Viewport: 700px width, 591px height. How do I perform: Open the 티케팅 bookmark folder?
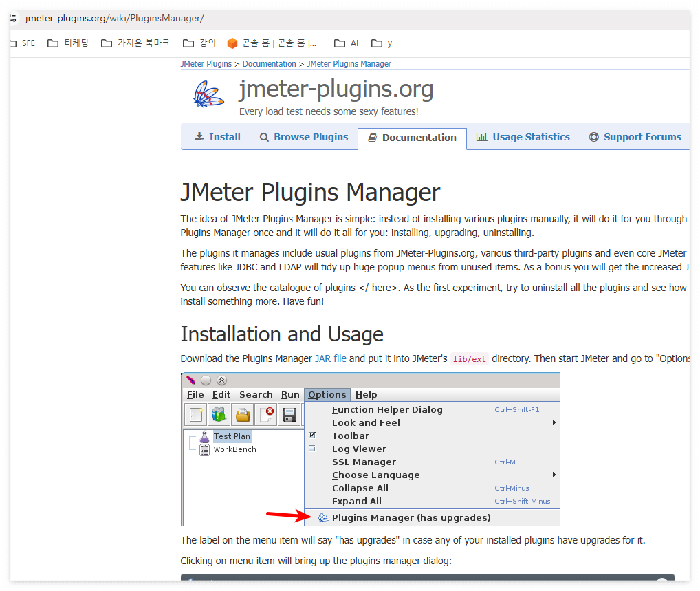(x=68, y=43)
